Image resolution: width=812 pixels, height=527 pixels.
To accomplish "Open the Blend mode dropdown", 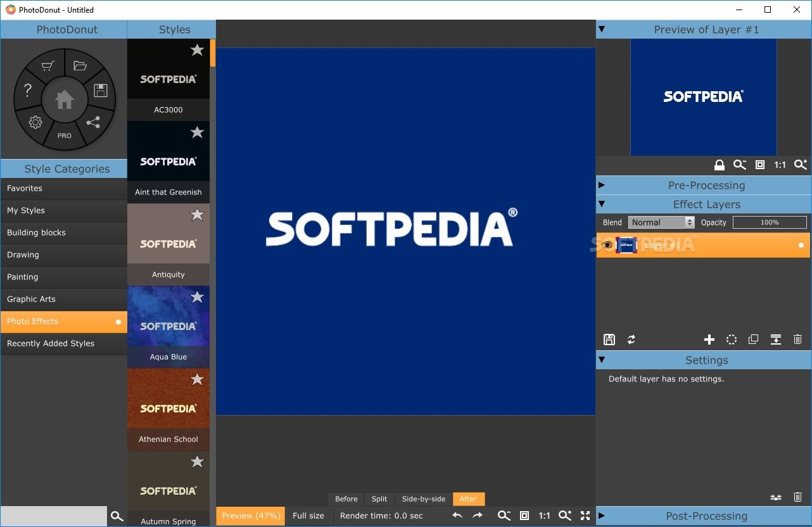I will 662,222.
